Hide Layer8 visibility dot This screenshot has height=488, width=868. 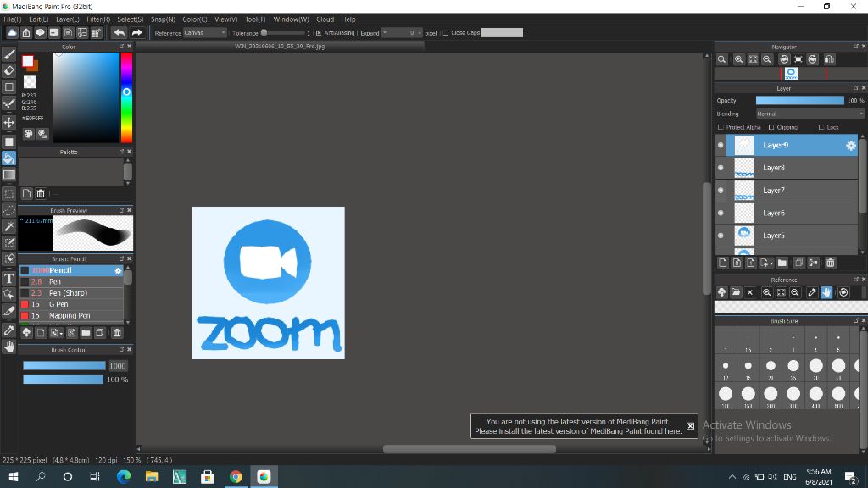pos(721,168)
